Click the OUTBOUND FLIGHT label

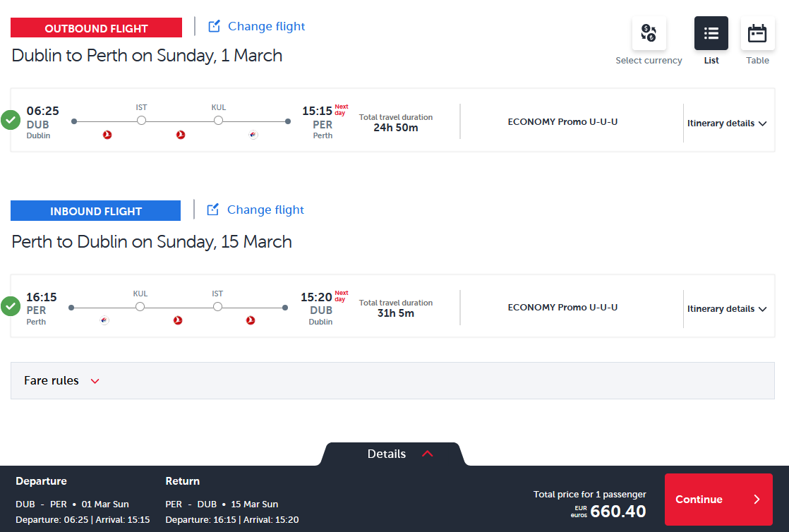[x=96, y=29]
